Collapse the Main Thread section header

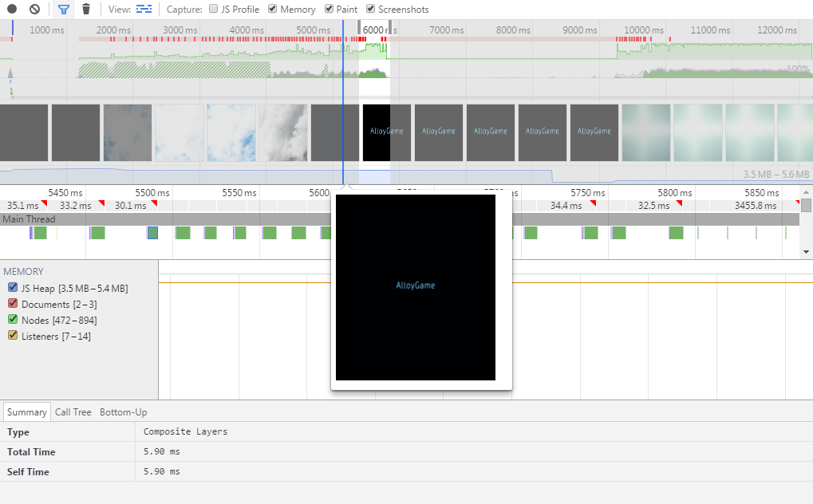[29, 219]
